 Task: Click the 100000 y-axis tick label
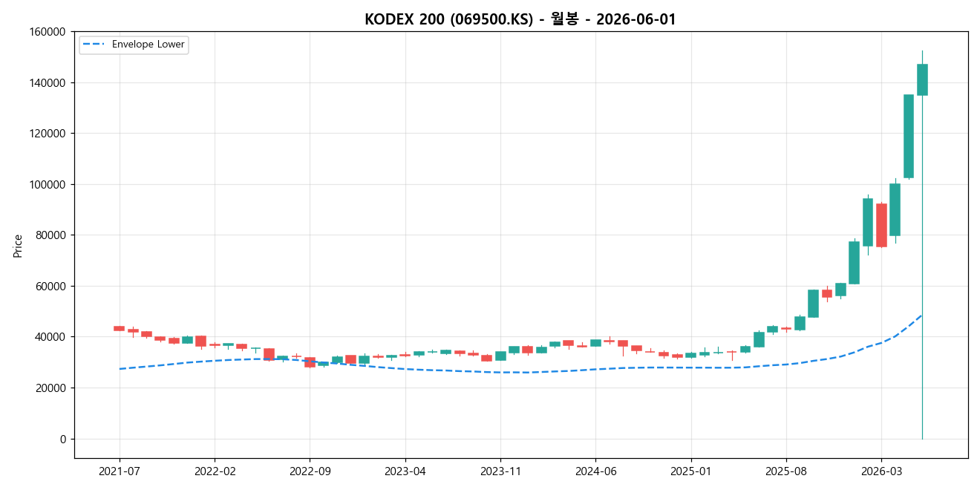[x=48, y=184]
